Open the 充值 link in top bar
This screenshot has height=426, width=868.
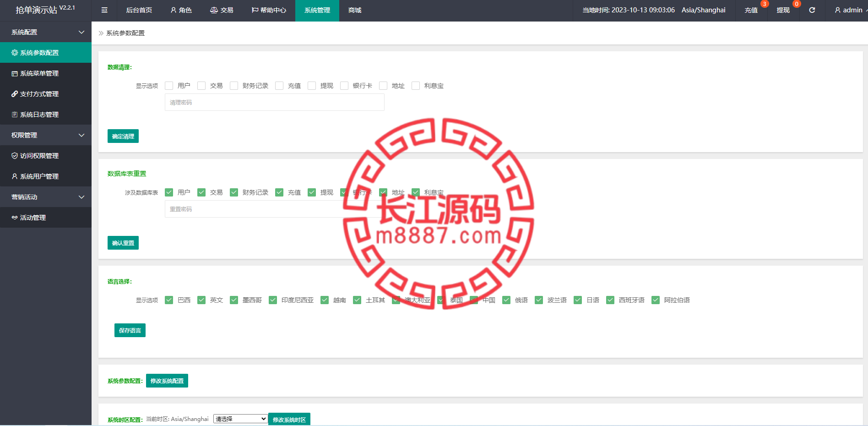click(751, 10)
